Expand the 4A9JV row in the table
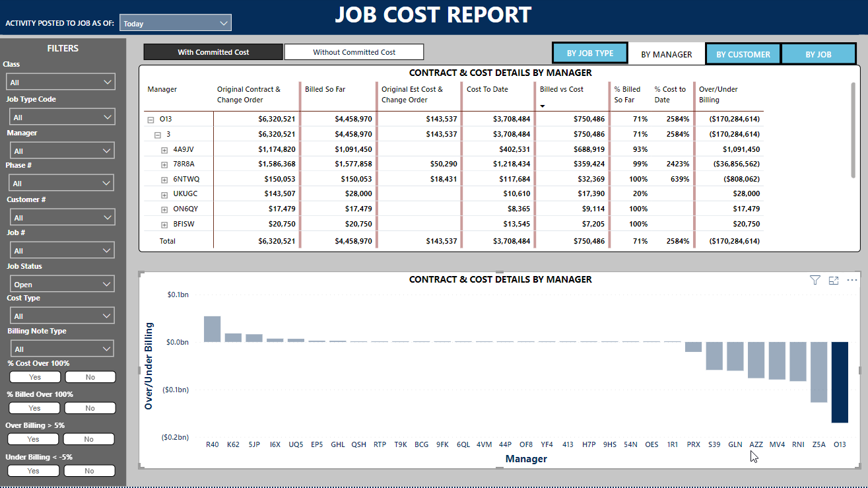The image size is (868, 488). pos(164,149)
